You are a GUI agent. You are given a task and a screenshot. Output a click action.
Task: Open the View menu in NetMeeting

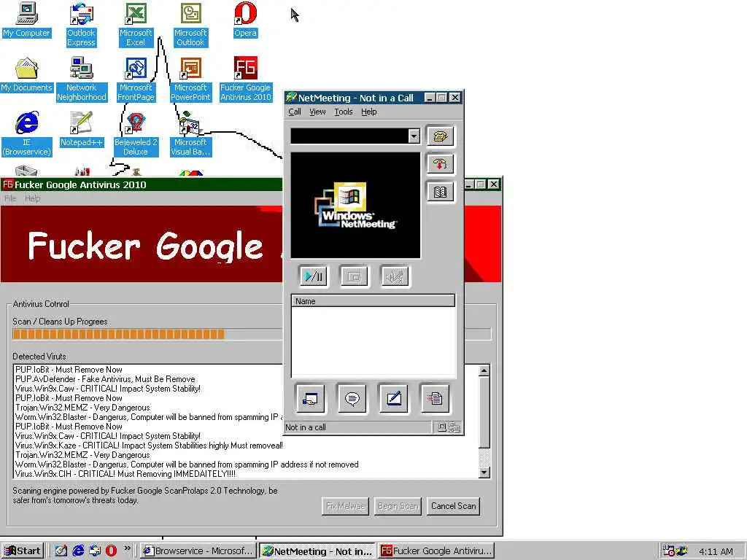pos(317,112)
